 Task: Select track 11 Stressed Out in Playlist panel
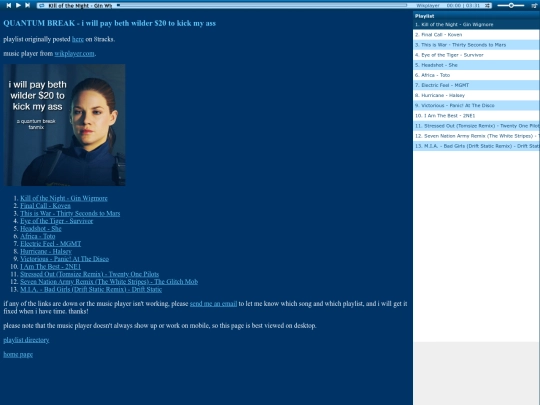476,126
